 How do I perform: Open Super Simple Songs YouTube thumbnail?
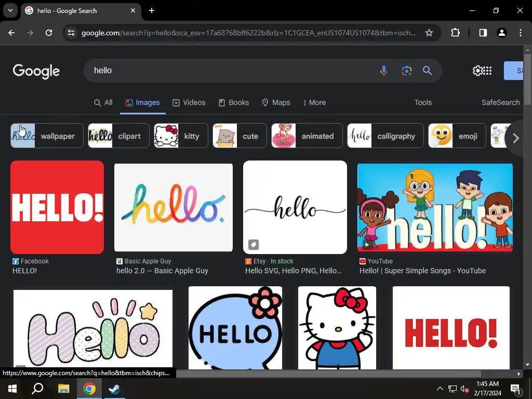click(x=435, y=207)
